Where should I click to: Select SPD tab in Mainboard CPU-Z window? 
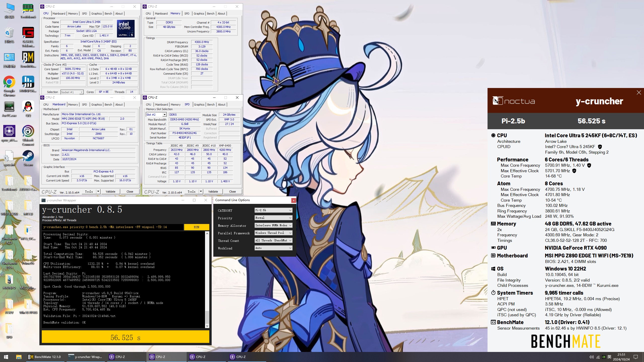(x=84, y=105)
